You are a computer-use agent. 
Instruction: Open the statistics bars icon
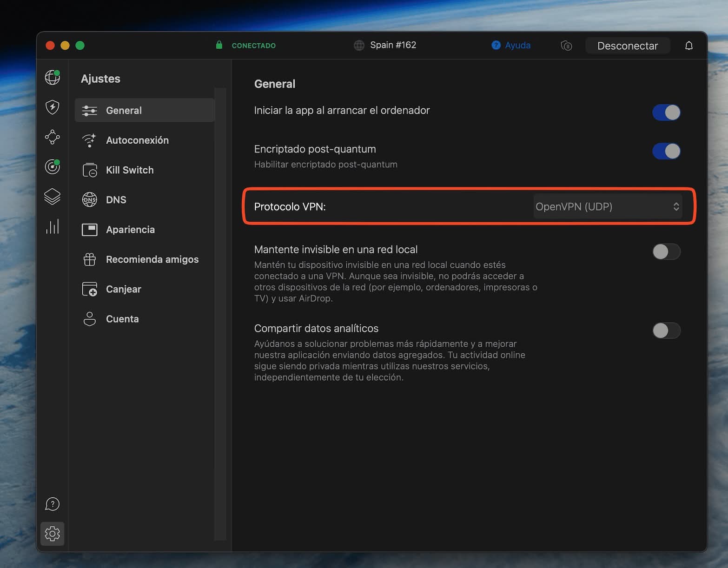tap(53, 226)
